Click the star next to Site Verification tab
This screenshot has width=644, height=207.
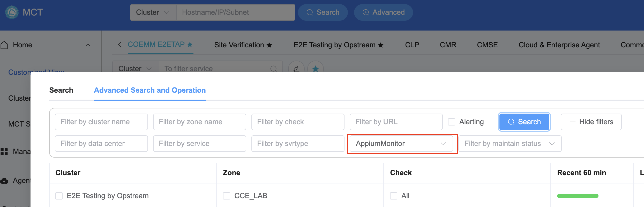(x=269, y=45)
